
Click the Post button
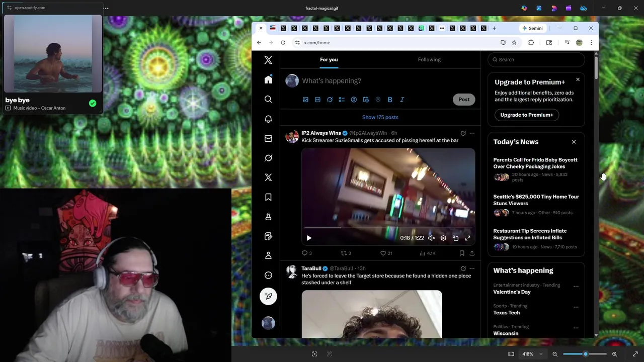point(464,100)
